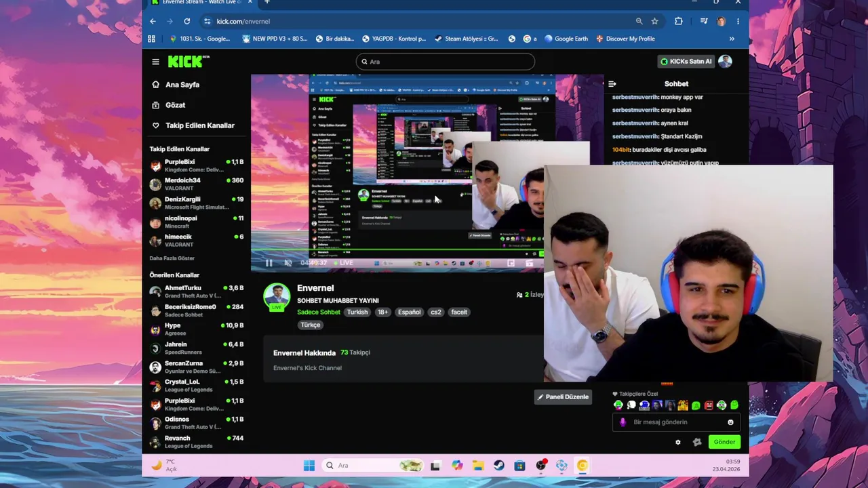Show more bookmarks chevron
868x488 pixels.
coord(732,39)
